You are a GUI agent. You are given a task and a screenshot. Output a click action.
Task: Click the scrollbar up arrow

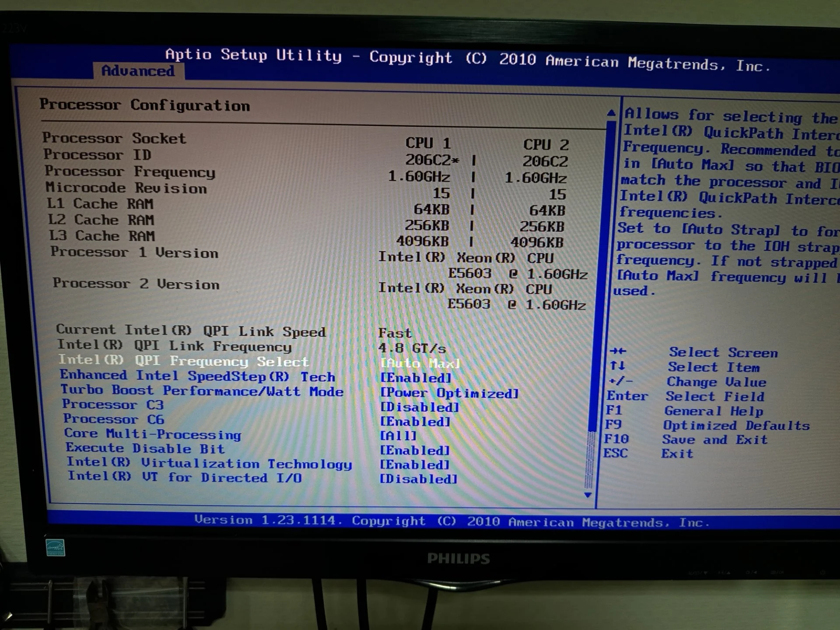(x=611, y=113)
